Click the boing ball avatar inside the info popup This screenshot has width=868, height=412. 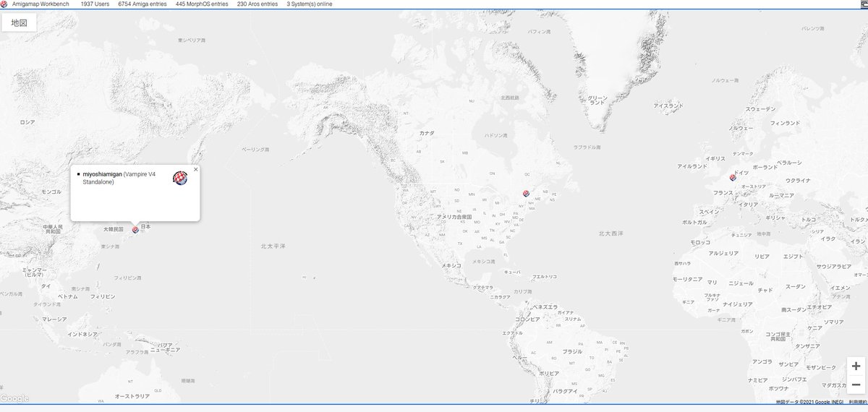[180, 179]
